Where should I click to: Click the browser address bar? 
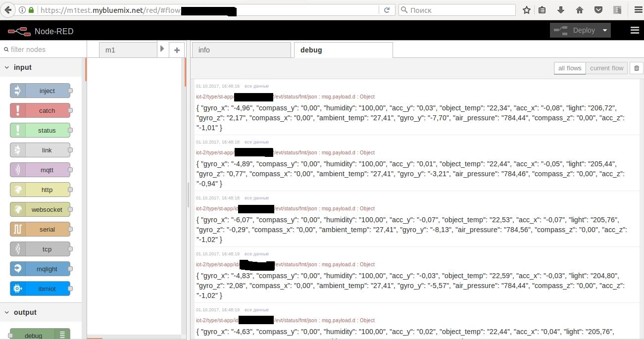pyautogui.click(x=198, y=10)
